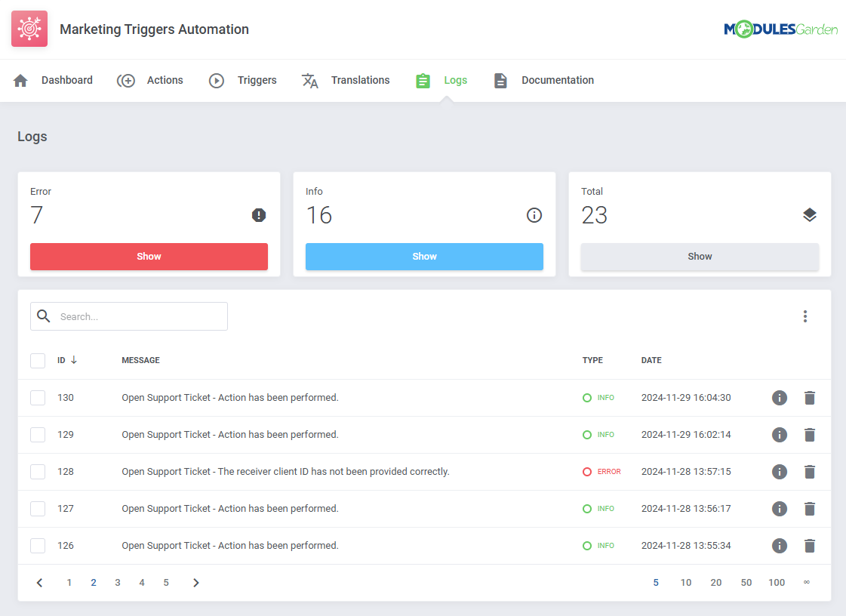
Task: Go to page 2
Action: click(94, 583)
